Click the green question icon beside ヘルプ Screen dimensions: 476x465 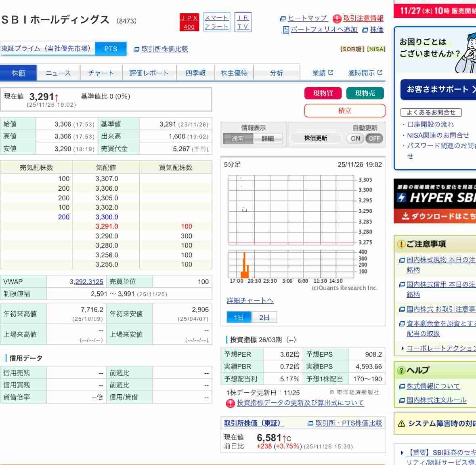[x=401, y=370]
